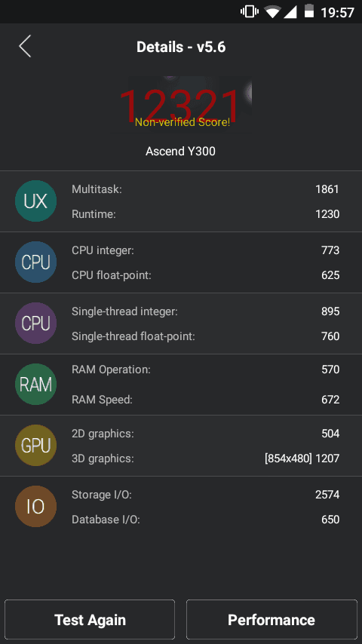Click the green RAM category icon
This screenshot has width=362, height=644.
pos(35,384)
